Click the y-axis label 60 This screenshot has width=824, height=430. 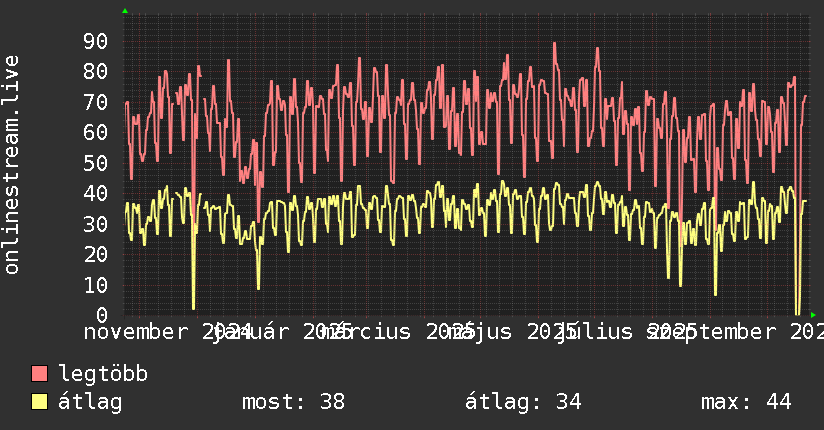pyautogui.click(x=95, y=133)
